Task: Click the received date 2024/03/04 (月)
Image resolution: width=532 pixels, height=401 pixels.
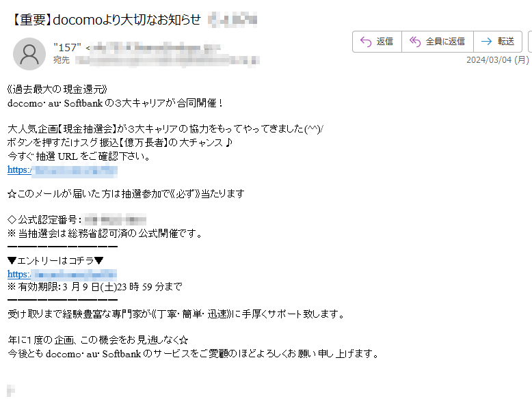Action: coord(497,60)
